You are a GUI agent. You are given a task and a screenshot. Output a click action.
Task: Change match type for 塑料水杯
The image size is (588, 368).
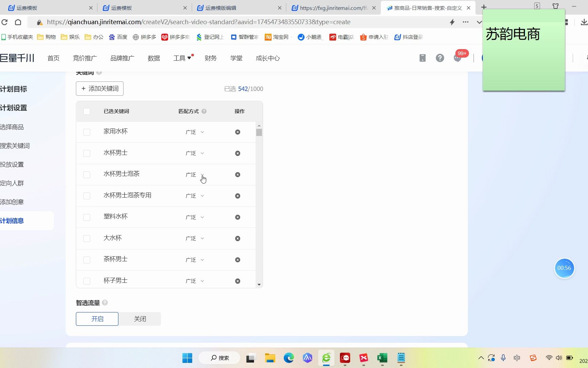[x=195, y=217]
